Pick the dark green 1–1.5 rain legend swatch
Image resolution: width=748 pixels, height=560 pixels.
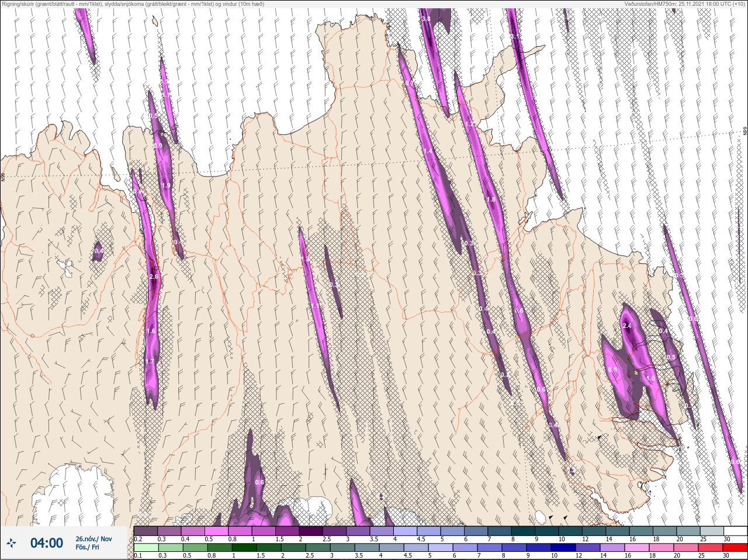tap(245, 547)
